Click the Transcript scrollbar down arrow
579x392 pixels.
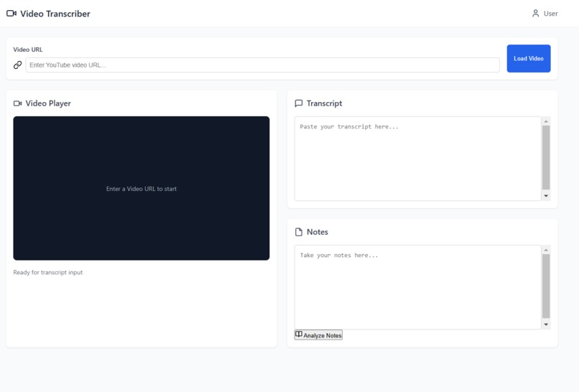tap(546, 196)
